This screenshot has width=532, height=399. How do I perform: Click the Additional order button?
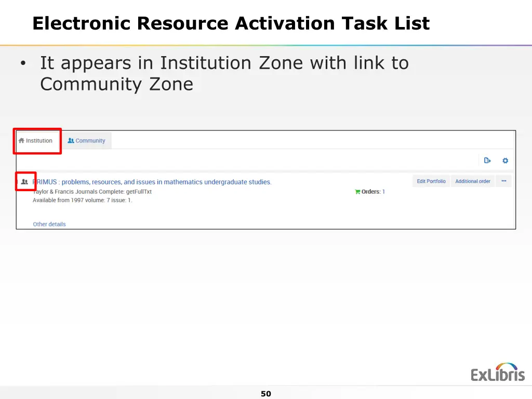click(473, 181)
